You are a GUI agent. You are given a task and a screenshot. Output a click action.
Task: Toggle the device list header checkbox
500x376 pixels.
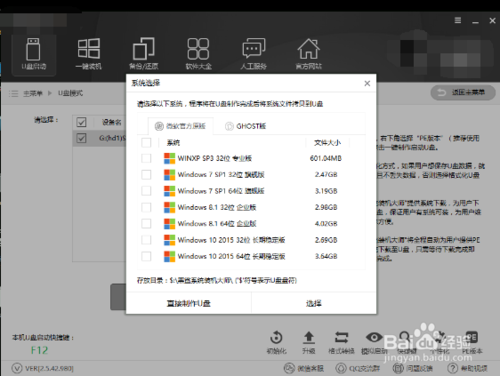point(81,122)
